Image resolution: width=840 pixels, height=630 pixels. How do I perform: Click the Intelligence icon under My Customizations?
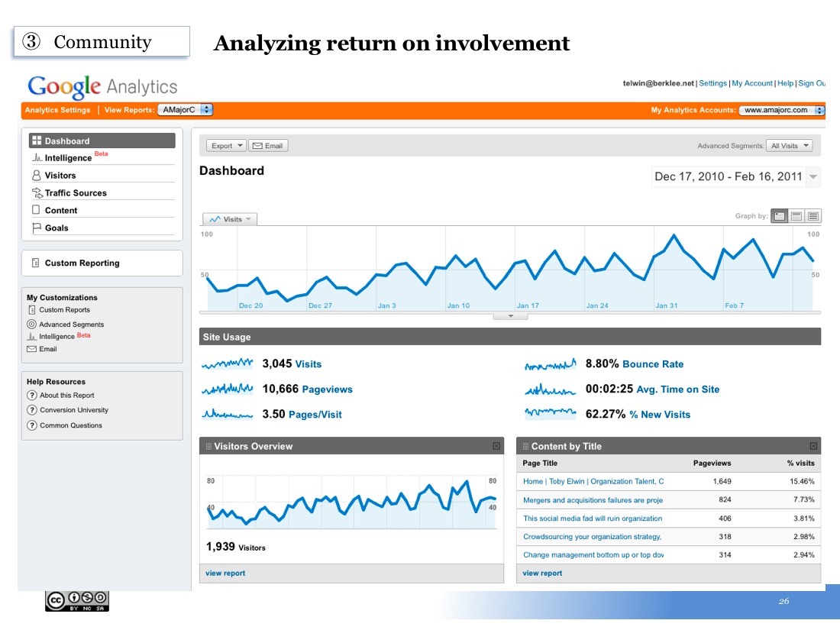[31, 337]
